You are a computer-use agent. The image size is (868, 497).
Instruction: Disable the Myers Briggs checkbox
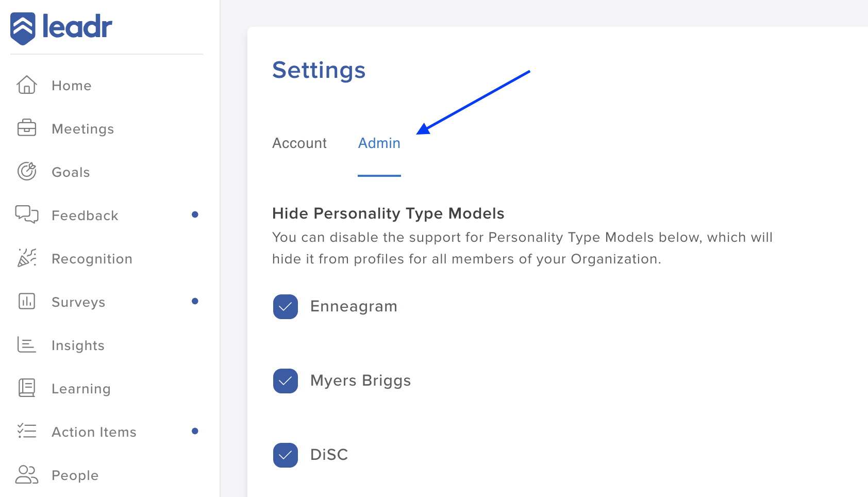click(285, 382)
